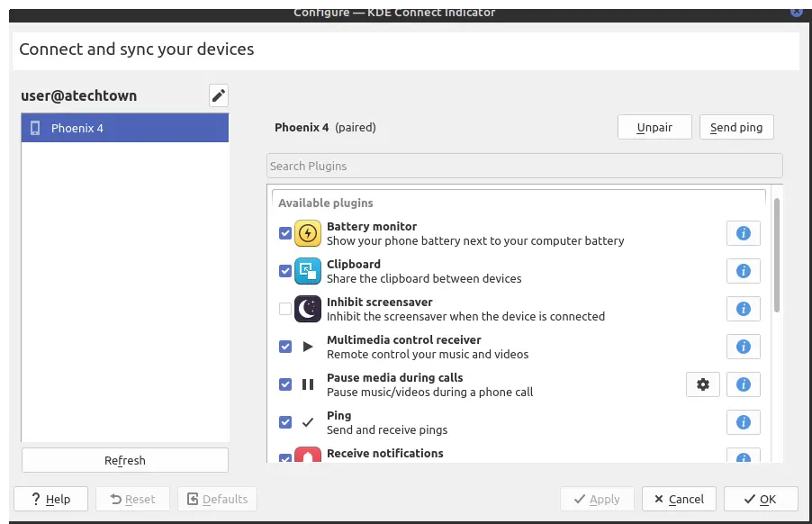Toggle the Ping plugin checkbox
812x524 pixels.
coord(285,422)
